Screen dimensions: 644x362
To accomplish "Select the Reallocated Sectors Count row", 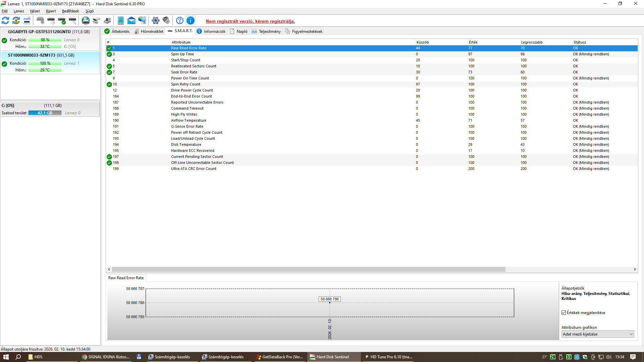I will pos(194,66).
